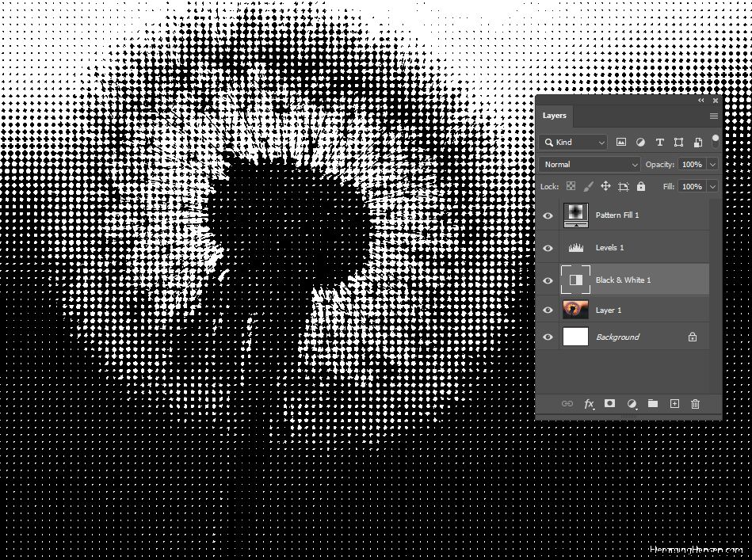Click the Fill value field
Screen dimensions: 752x560
pyautogui.click(x=692, y=186)
